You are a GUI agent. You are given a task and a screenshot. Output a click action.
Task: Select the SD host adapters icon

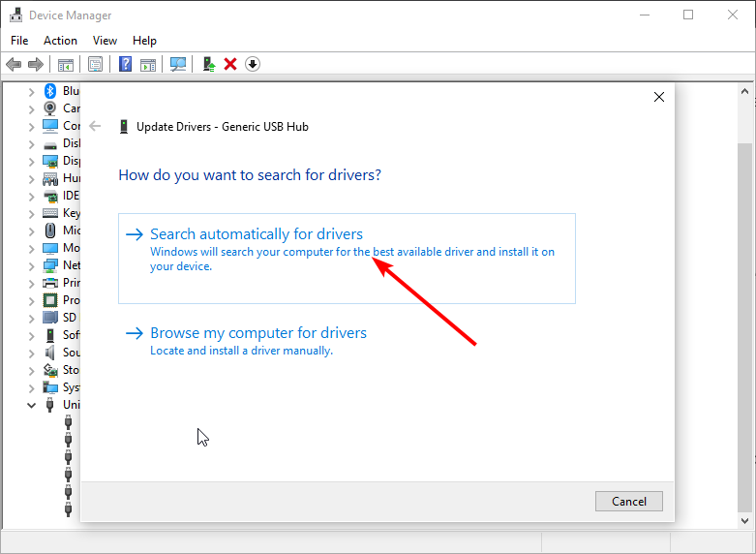click(50, 317)
